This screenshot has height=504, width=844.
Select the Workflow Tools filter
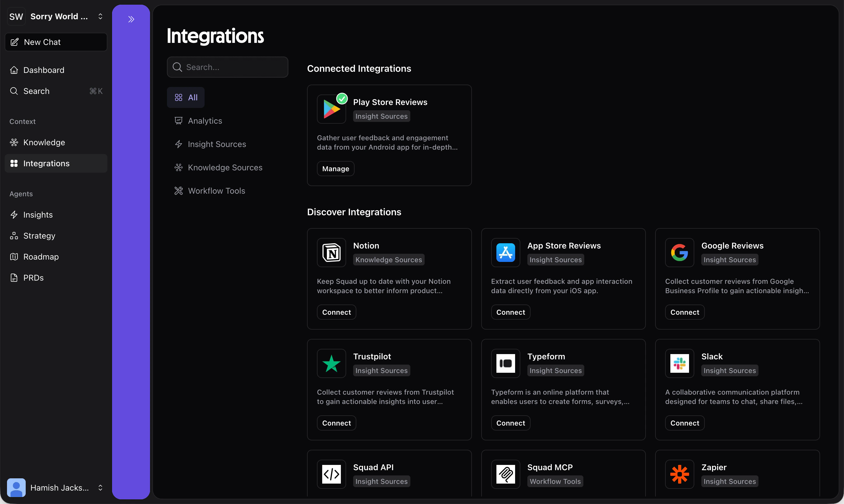(217, 191)
